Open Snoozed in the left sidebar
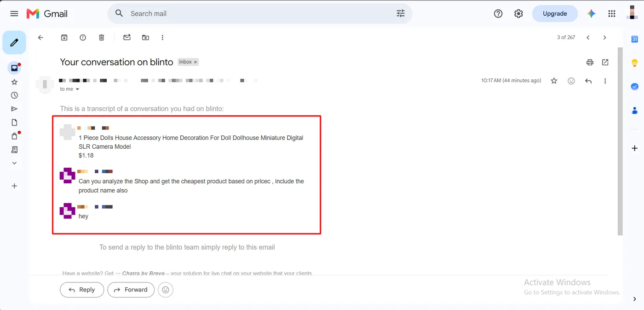This screenshot has height=310, width=644. point(14,95)
